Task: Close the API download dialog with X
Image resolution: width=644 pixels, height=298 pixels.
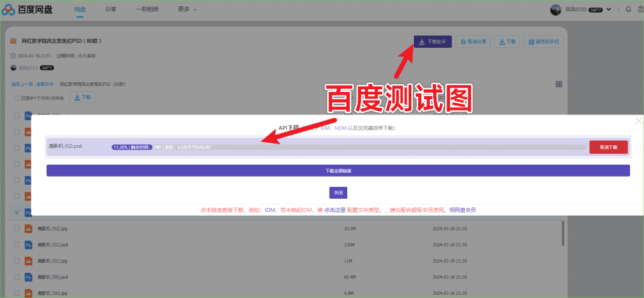Action: 638,121
